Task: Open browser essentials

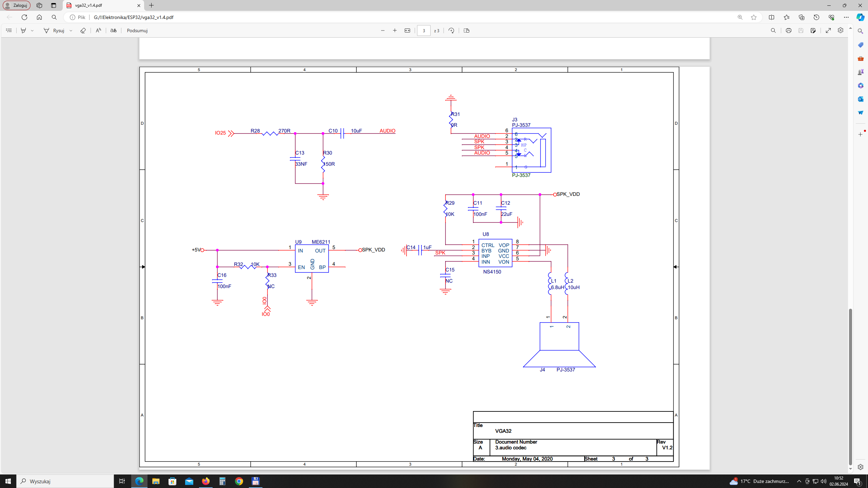Action: [x=831, y=17]
